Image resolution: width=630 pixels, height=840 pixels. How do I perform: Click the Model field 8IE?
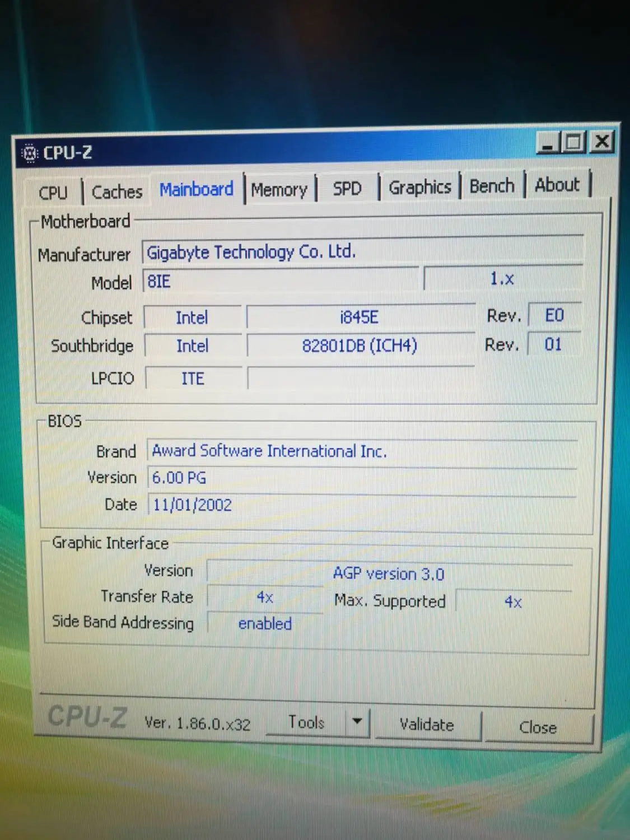[x=280, y=280]
